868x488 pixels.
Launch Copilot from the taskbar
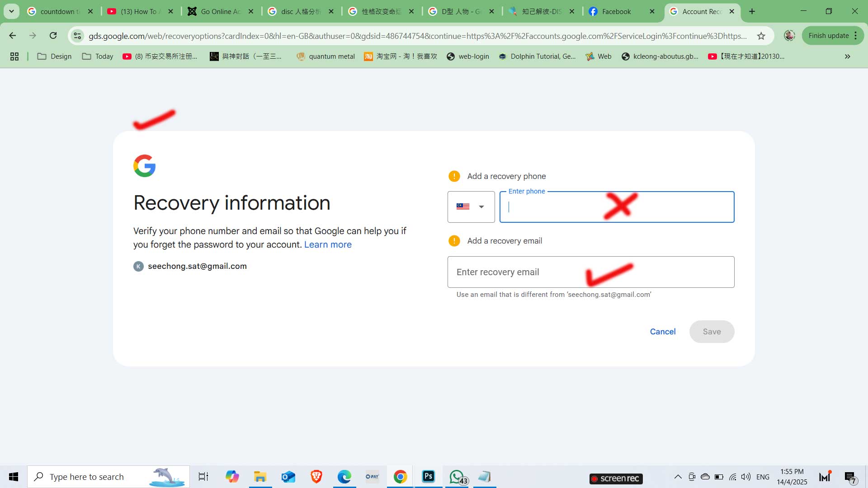click(232, 477)
